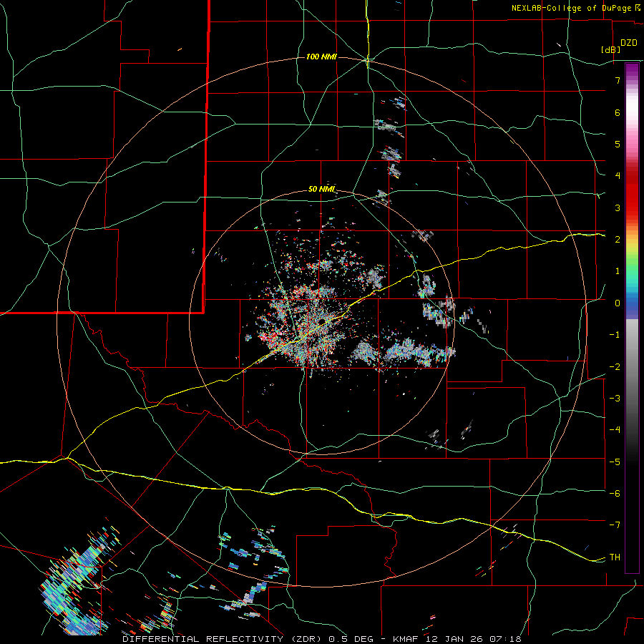The width and height of the screenshot is (644, 644).
Task: Click the -6 value on the dB scale
Action: click(615, 494)
